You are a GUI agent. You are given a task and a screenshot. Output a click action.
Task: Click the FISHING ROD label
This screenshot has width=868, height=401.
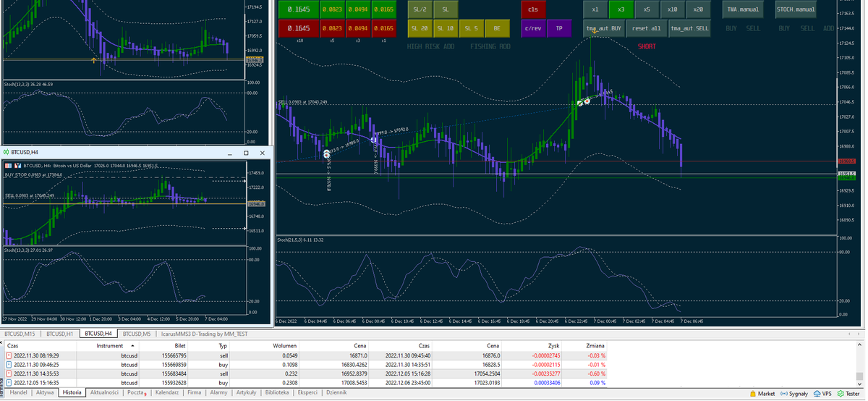pyautogui.click(x=490, y=46)
